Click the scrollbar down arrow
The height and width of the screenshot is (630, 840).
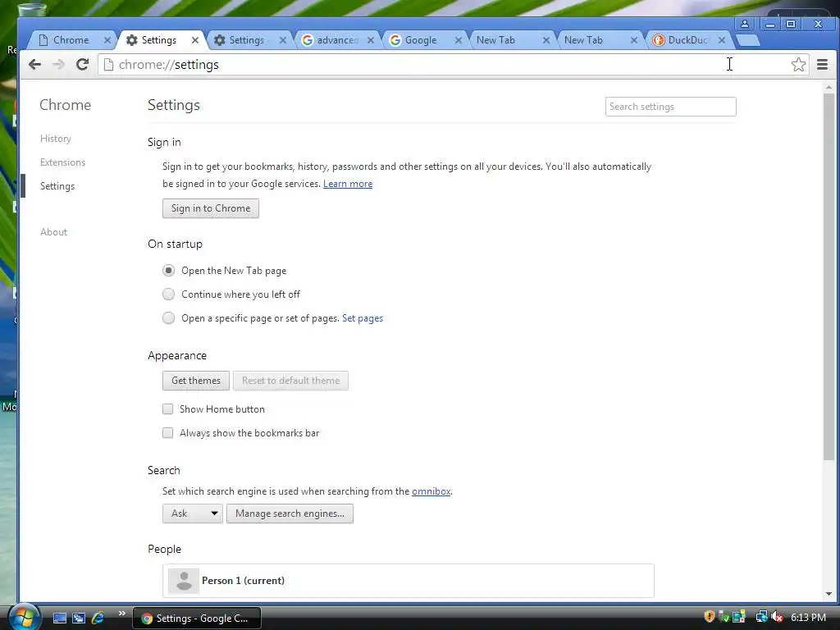(829, 594)
